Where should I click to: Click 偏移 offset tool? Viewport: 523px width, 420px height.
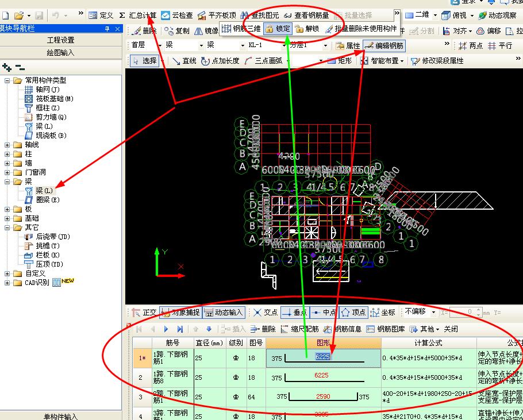tap(489, 31)
